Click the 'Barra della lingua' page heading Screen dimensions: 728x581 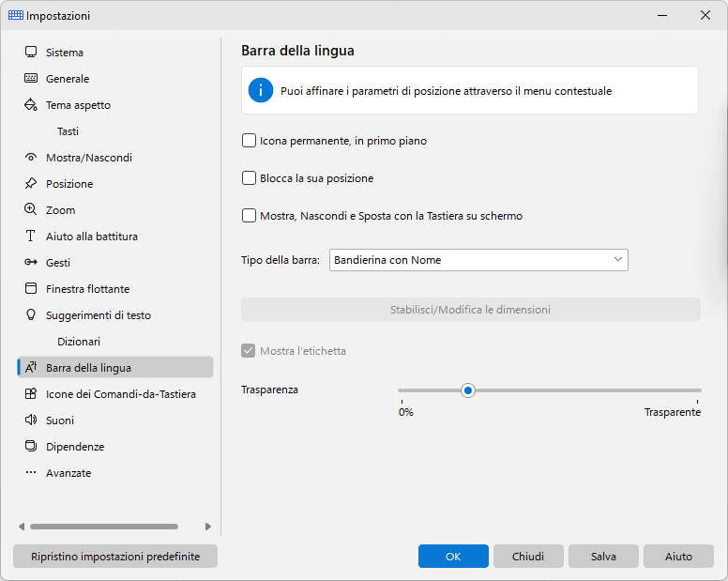point(297,50)
